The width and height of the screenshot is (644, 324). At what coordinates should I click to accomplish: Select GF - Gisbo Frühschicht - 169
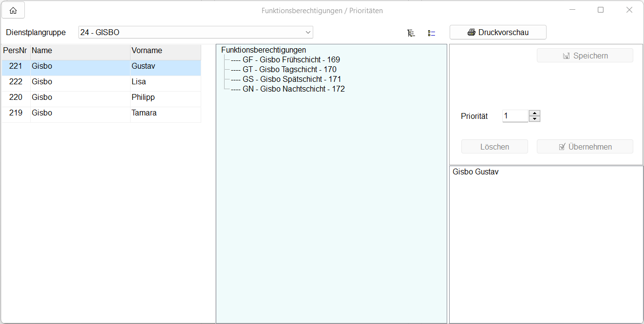pos(291,60)
